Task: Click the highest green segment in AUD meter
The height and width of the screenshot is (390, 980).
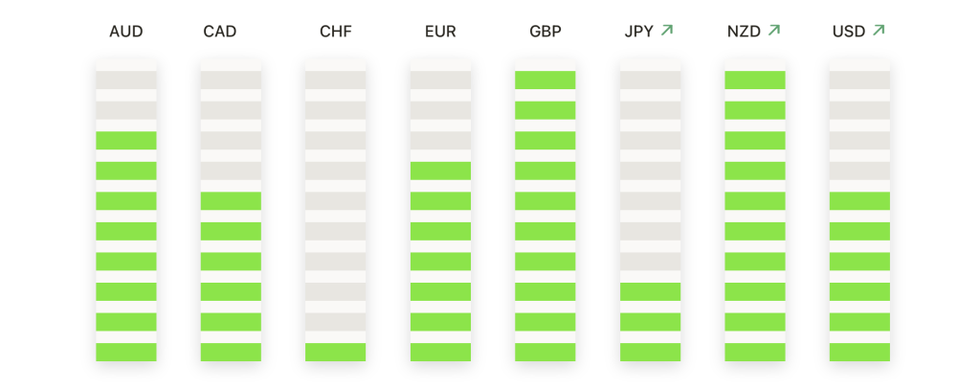Action: 126,140
